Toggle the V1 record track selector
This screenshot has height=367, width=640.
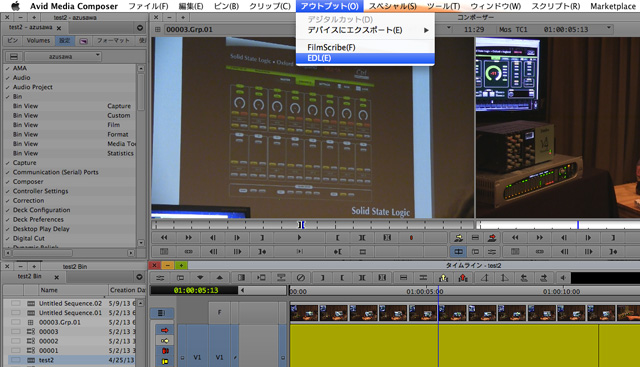(219, 358)
